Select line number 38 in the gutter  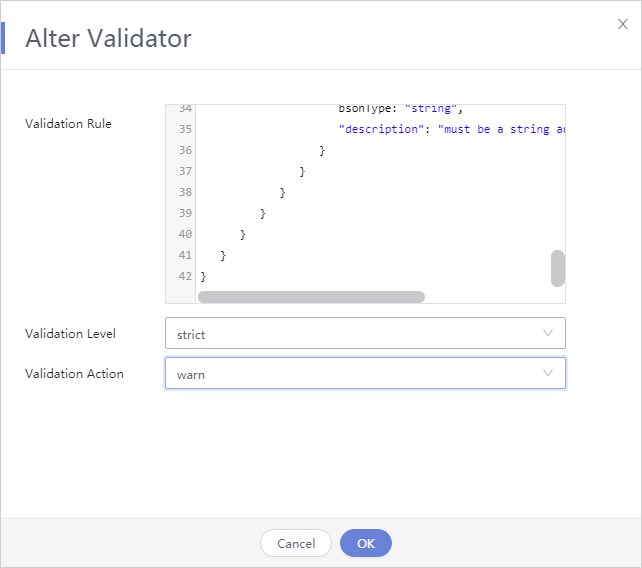click(185, 192)
